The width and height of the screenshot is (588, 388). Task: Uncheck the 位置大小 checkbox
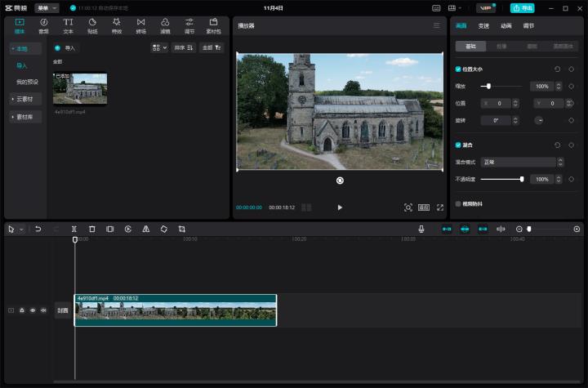click(458, 69)
